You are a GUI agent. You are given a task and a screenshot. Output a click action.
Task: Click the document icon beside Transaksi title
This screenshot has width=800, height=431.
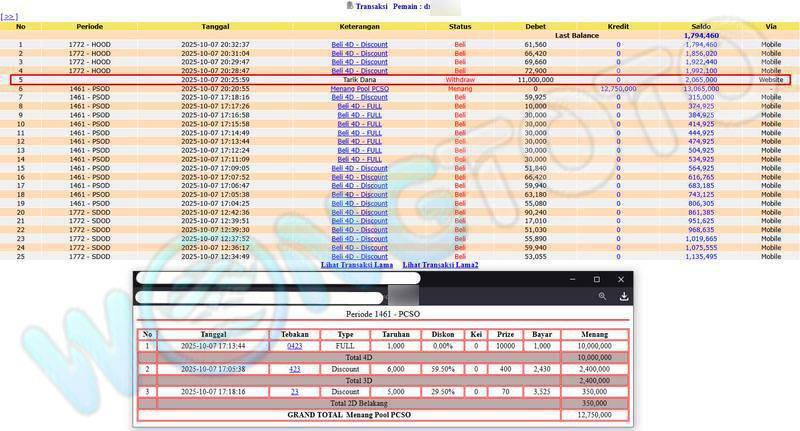[x=349, y=6]
